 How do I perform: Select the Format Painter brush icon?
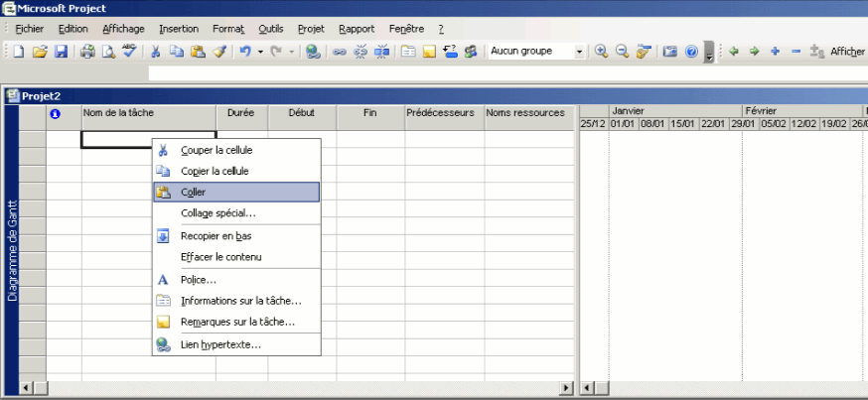219,52
